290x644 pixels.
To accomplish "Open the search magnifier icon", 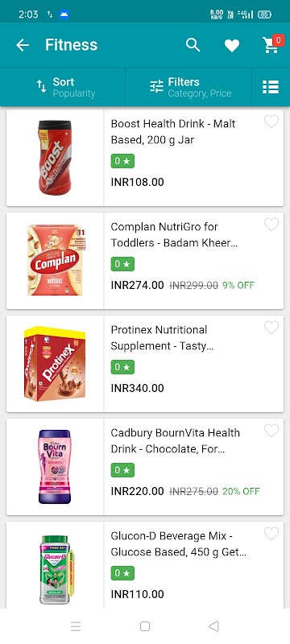I will (x=193, y=45).
